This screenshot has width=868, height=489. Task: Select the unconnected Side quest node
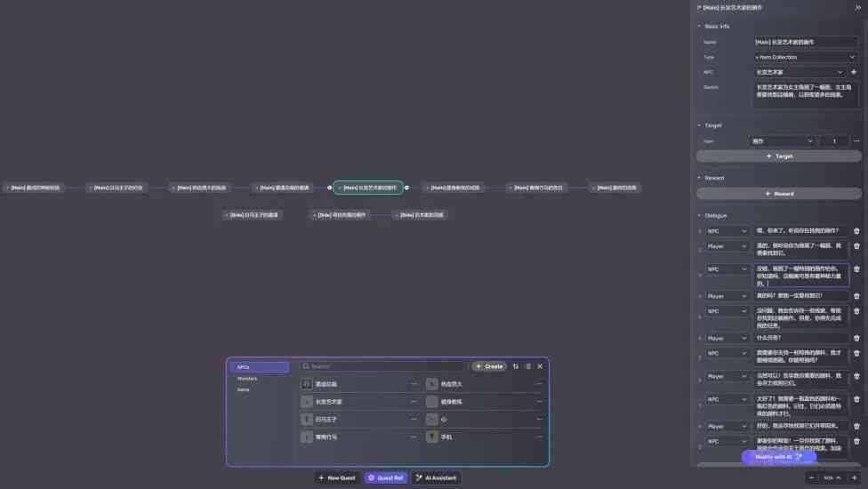tap(253, 215)
